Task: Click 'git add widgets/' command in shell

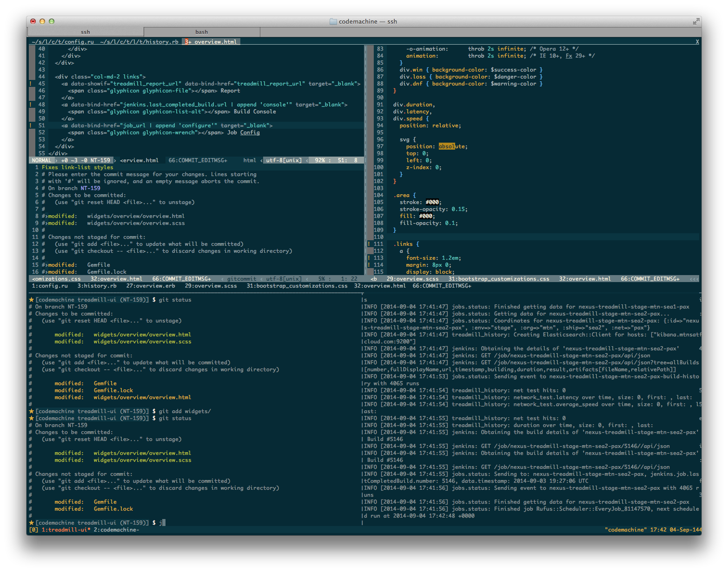Action: point(185,411)
